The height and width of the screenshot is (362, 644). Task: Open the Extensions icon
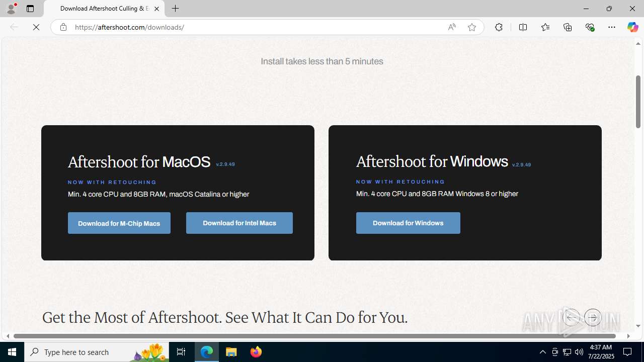pos(499,27)
